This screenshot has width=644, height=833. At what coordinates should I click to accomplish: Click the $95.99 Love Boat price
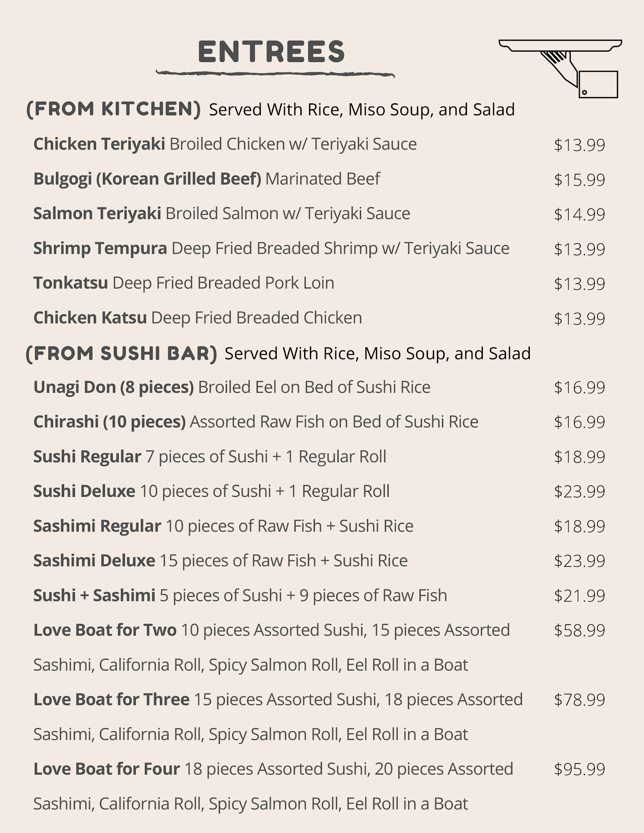(579, 769)
